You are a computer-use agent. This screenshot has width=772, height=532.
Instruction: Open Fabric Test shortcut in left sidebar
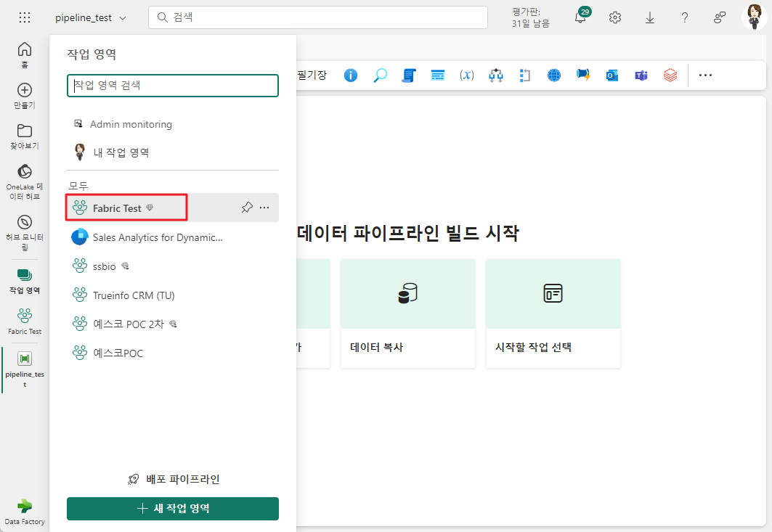pos(25,322)
